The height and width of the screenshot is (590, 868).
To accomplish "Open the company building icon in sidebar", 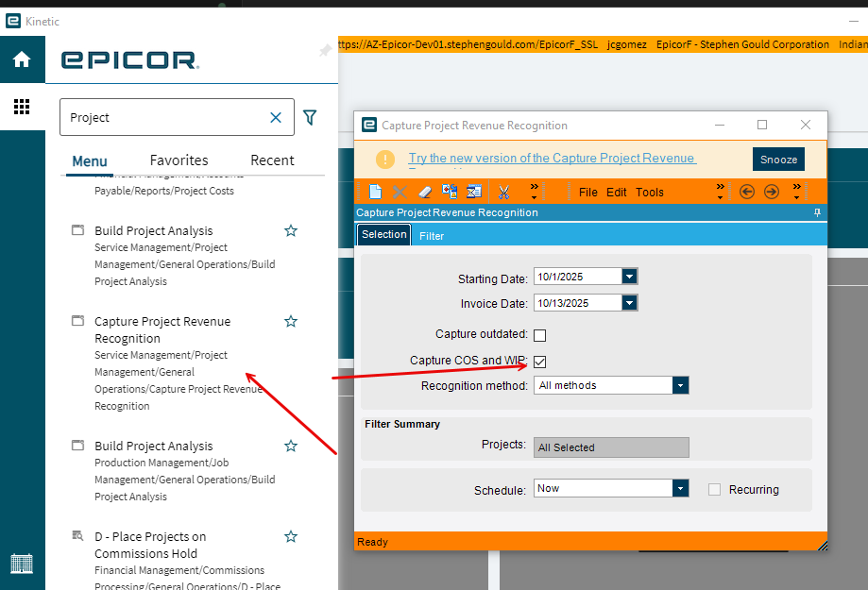I will (22, 564).
